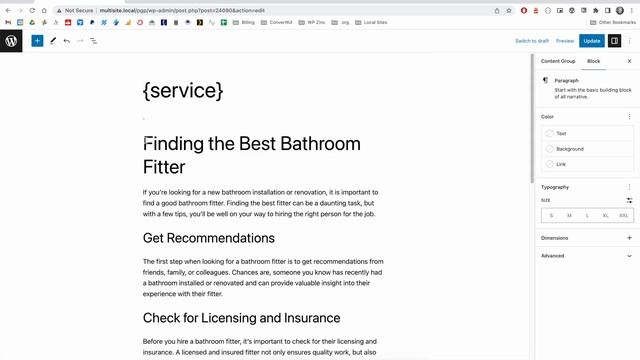This screenshot has width=640, height=360.
Task: Open Typography panel options menu
Action: click(629, 187)
